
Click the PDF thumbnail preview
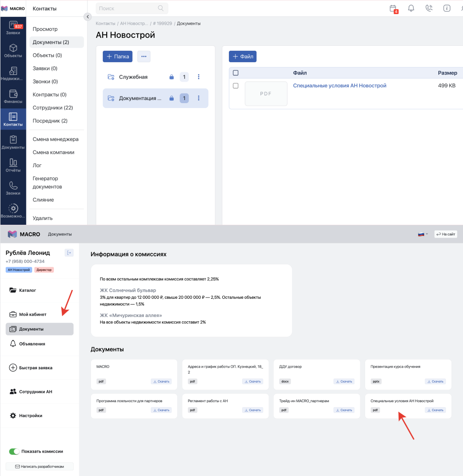point(266,93)
